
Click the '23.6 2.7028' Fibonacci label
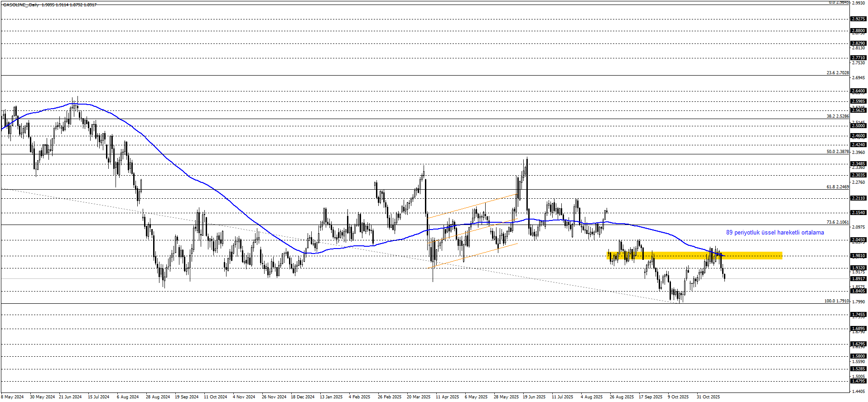(838, 73)
